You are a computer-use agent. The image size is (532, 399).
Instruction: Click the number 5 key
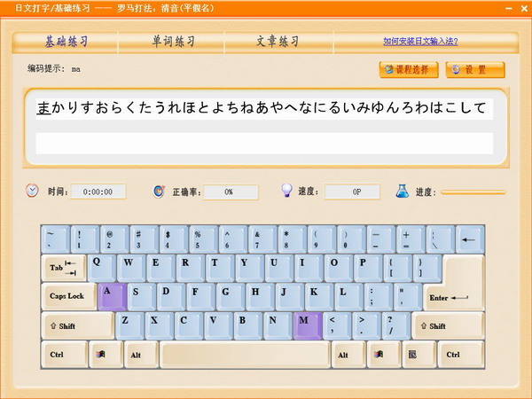click(203, 239)
